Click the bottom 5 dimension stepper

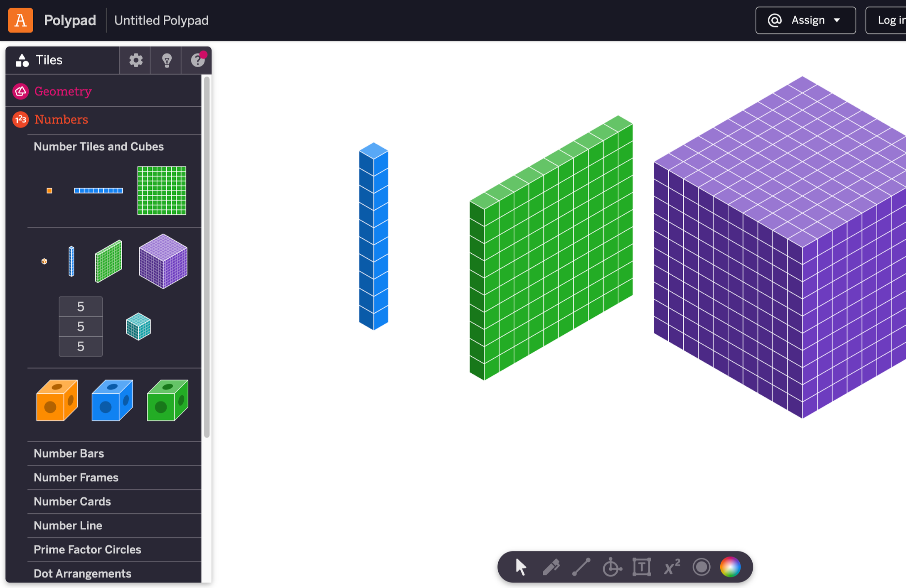[81, 346]
